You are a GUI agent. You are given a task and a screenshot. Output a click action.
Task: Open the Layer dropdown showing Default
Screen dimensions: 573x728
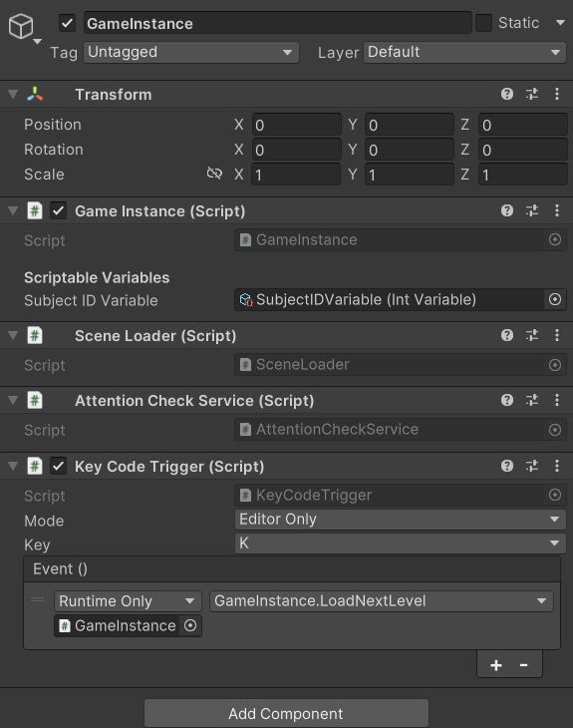pos(464,52)
